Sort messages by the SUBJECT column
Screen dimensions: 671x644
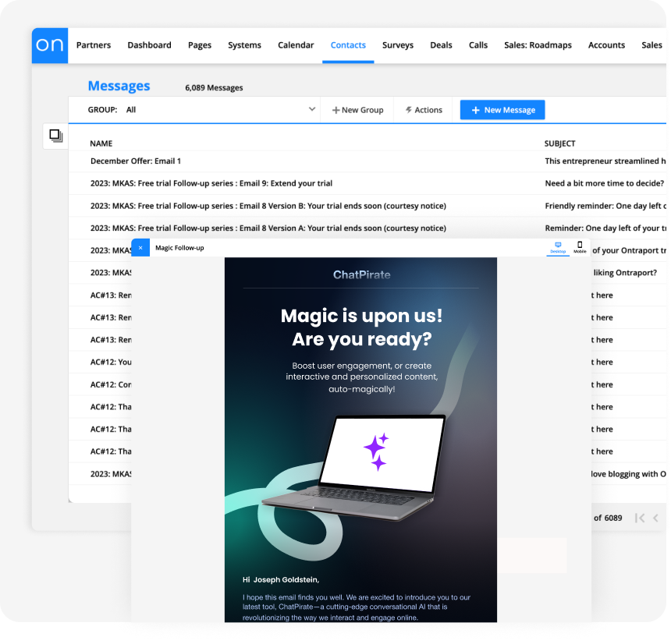559,143
